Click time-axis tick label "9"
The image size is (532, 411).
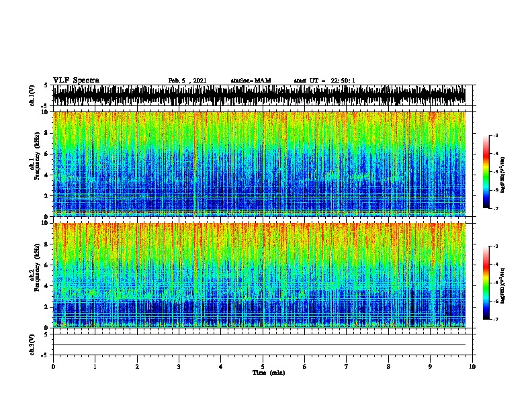[x=430, y=367]
